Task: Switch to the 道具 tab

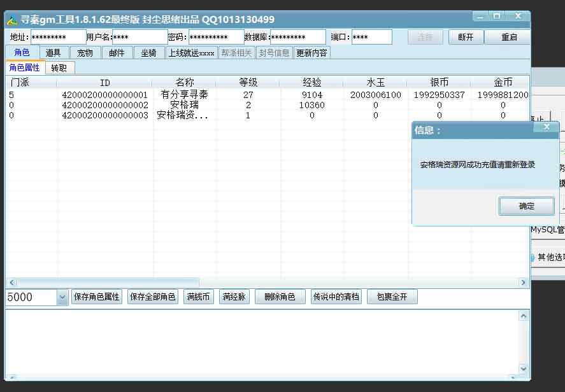Action: 54,53
